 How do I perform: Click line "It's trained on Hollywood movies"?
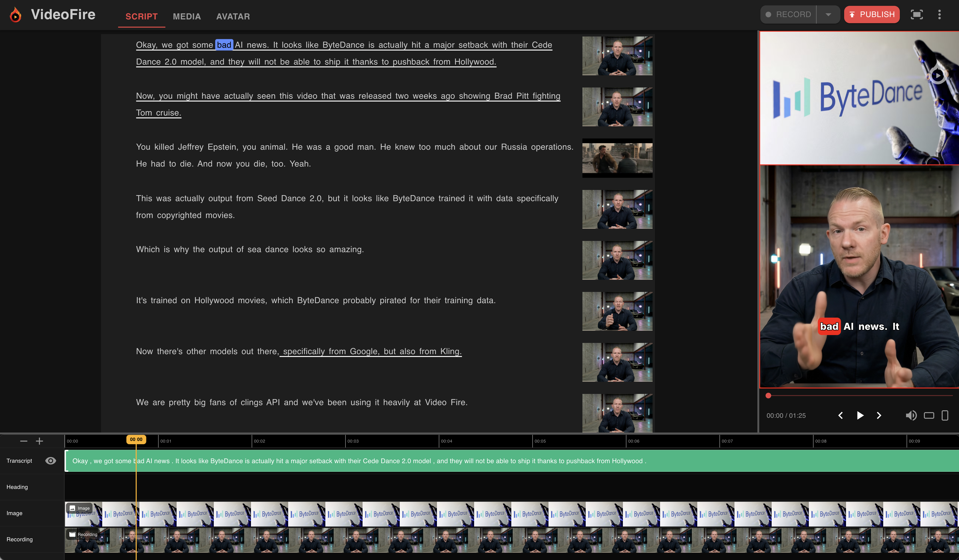[x=316, y=300]
